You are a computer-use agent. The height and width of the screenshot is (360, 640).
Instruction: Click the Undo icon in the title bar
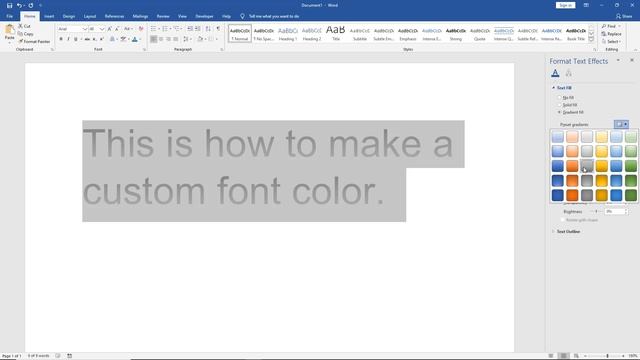(19, 5)
